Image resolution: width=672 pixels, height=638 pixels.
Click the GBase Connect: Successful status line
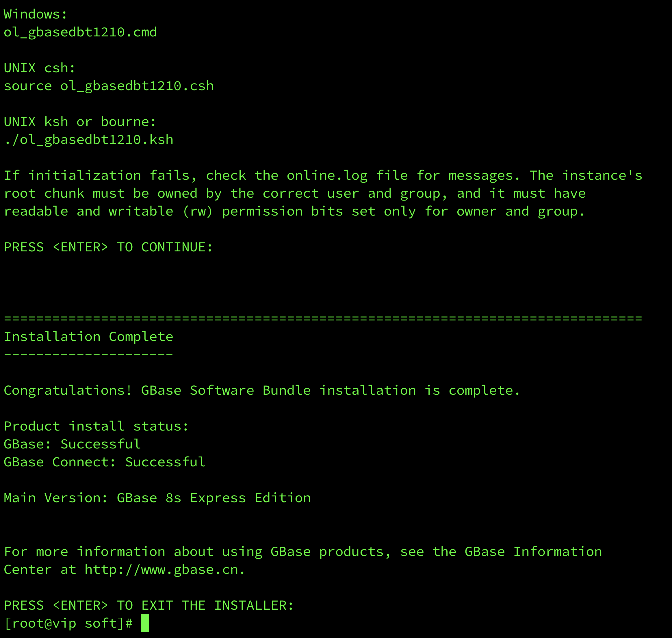[x=104, y=462]
